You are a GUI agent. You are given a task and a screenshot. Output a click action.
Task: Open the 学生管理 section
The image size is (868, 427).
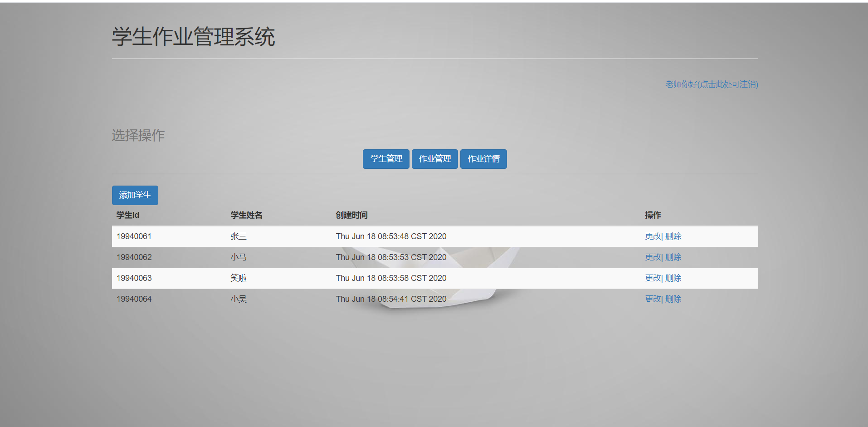[x=386, y=159]
